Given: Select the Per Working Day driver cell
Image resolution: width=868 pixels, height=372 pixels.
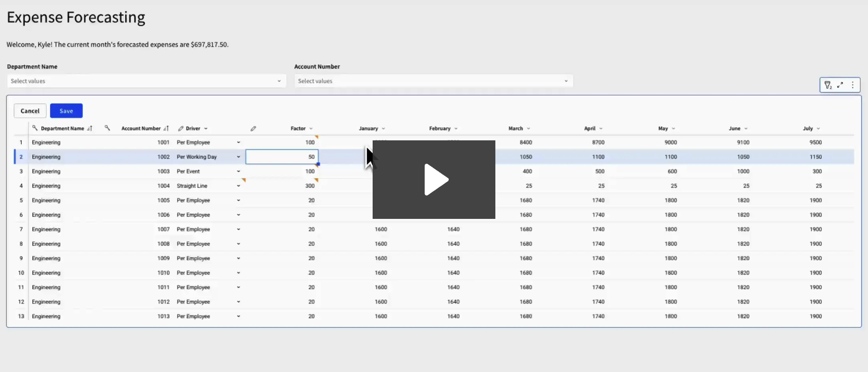Looking at the screenshot, I should tap(209, 157).
